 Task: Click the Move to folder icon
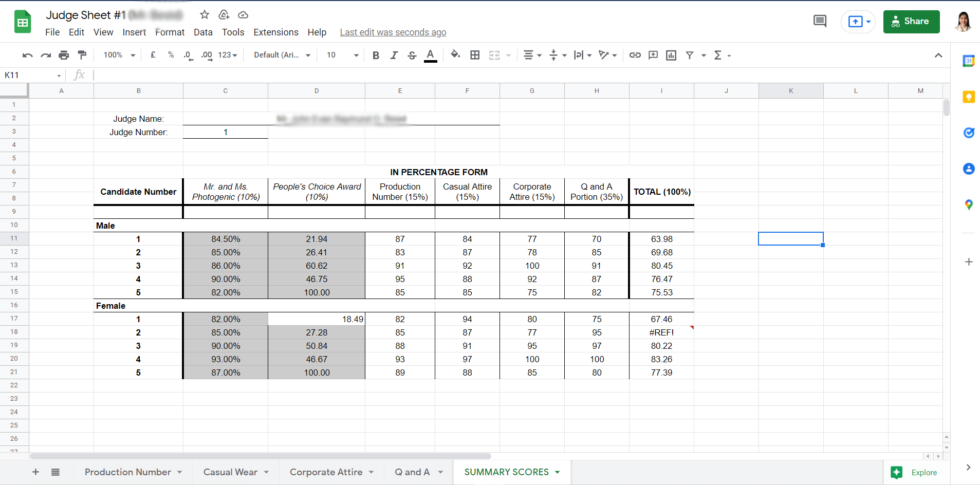coord(224,15)
